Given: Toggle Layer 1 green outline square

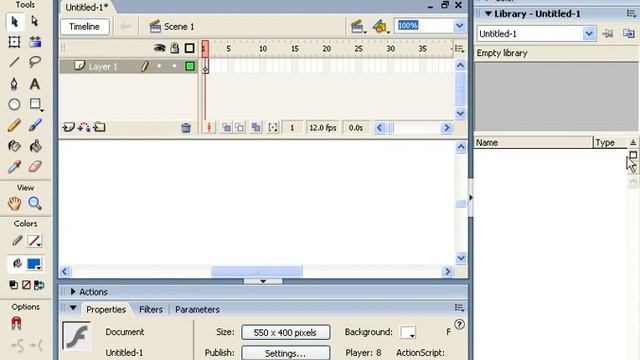Looking at the screenshot, I should pos(190,66).
